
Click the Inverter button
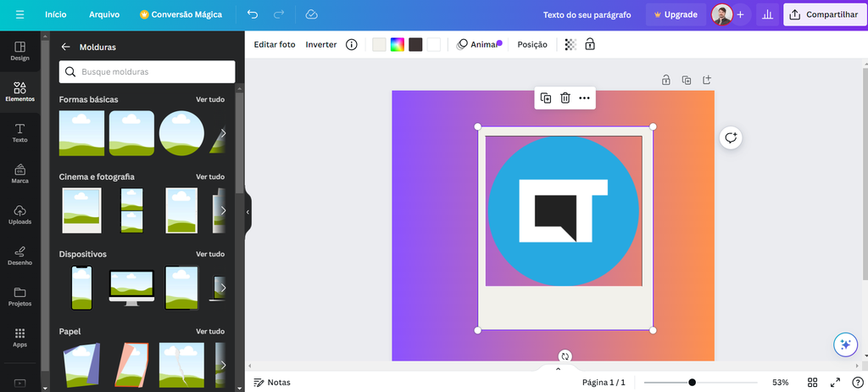coord(321,45)
